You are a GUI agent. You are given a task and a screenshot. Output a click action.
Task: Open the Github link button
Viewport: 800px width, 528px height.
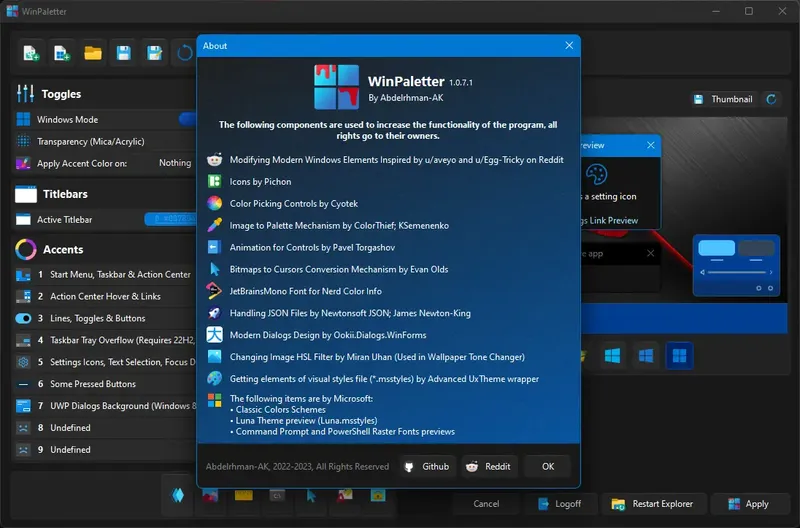(427, 466)
